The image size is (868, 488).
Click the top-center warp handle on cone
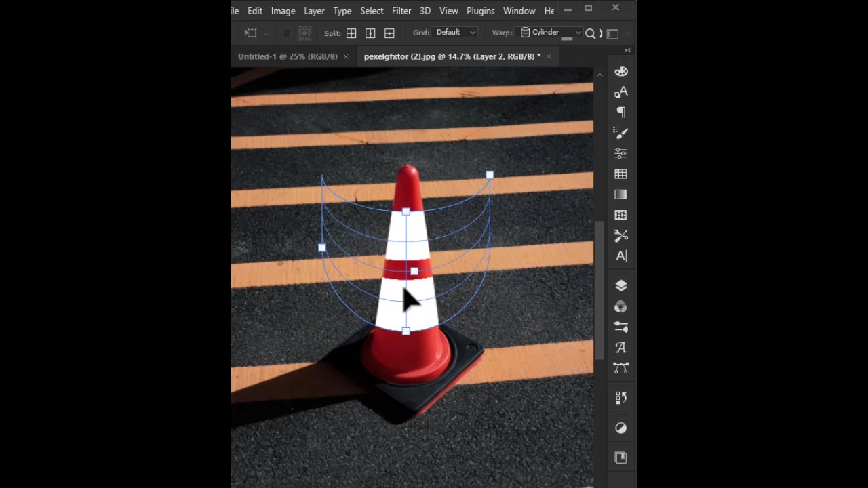[x=406, y=212]
